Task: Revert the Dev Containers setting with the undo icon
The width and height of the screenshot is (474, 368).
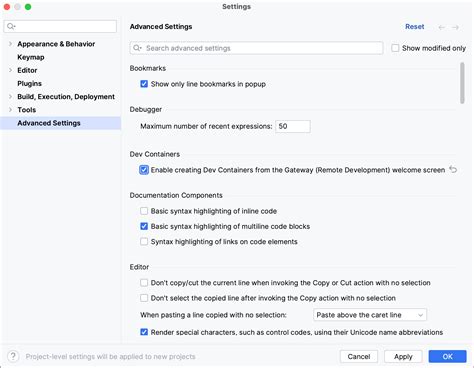Action: click(453, 169)
